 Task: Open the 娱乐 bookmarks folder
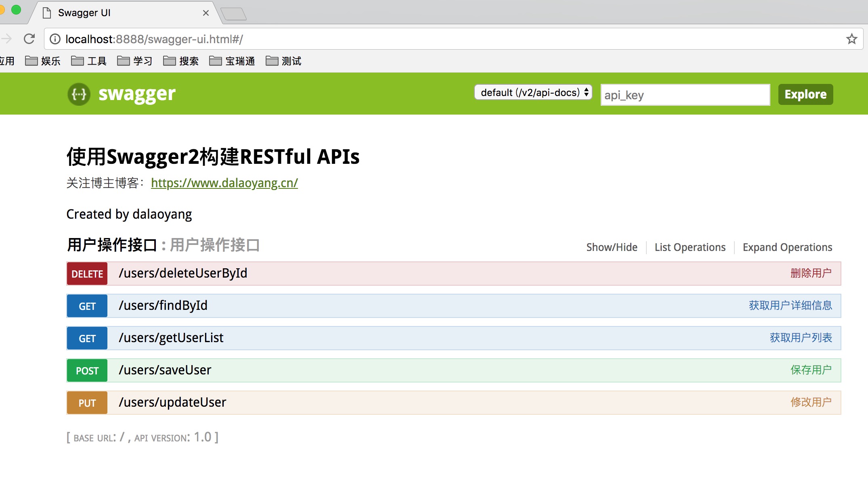click(x=43, y=61)
